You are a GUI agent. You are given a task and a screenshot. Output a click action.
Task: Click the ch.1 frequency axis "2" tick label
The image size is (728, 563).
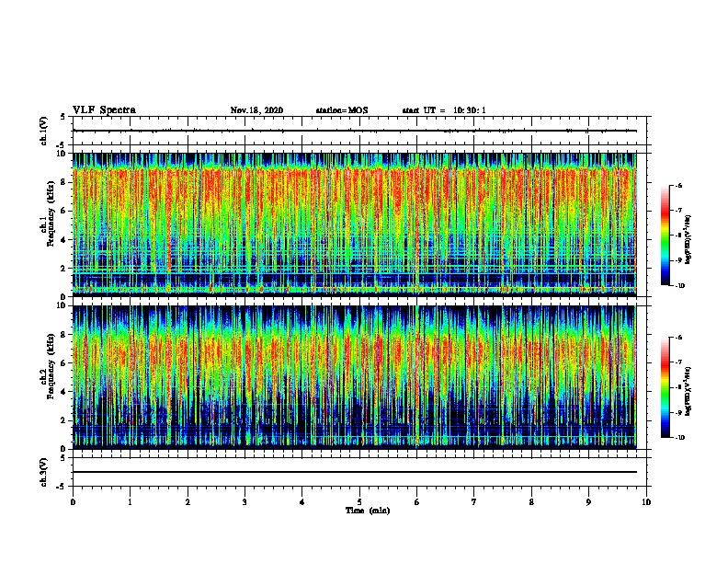pyautogui.click(x=63, y=269)
